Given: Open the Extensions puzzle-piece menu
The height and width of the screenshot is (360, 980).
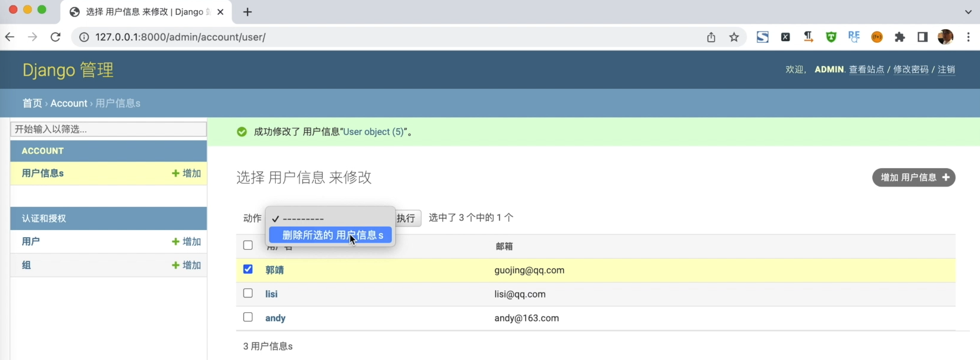Looking at the screenshot, I should (900, 37).
